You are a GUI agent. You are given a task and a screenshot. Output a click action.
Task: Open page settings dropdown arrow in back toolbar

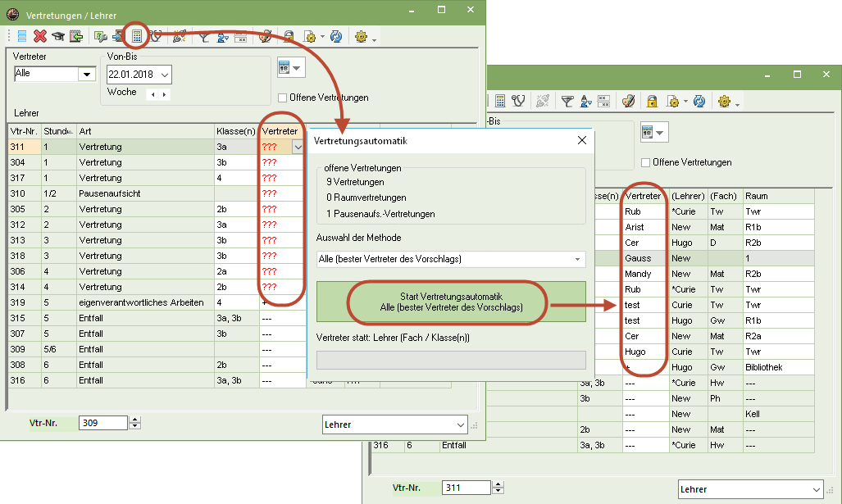pyautogui.click(x=685, y=102)
